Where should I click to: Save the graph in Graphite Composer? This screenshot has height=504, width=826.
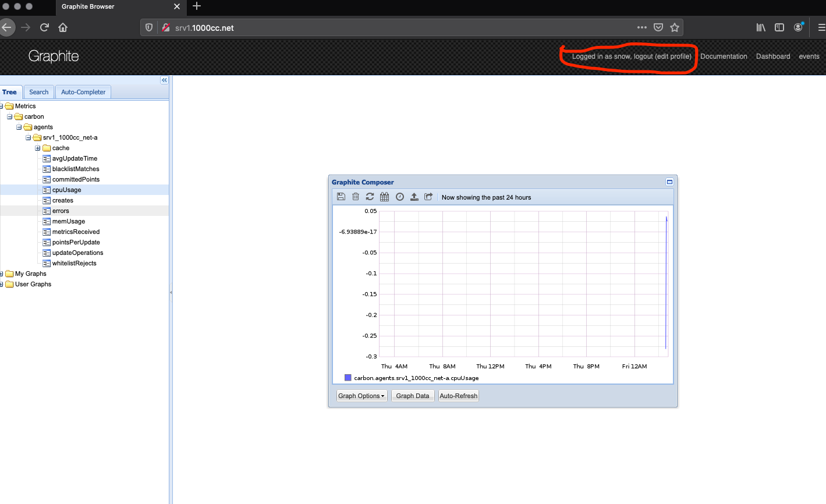point(341,197)
